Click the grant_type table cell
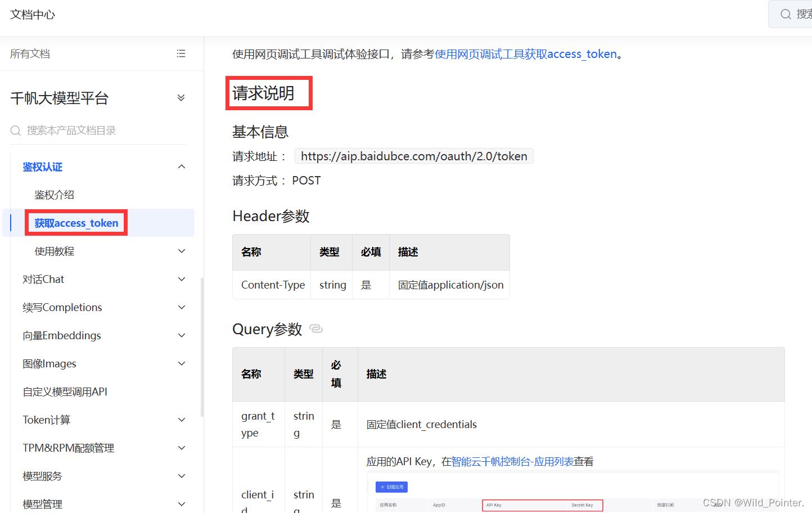This screenshot has width=812, height=513. tap(259, 424)
